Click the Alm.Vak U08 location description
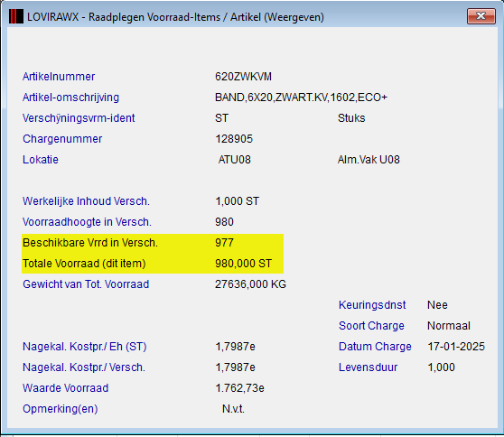504x437 pixels. (x=369, y=160)
